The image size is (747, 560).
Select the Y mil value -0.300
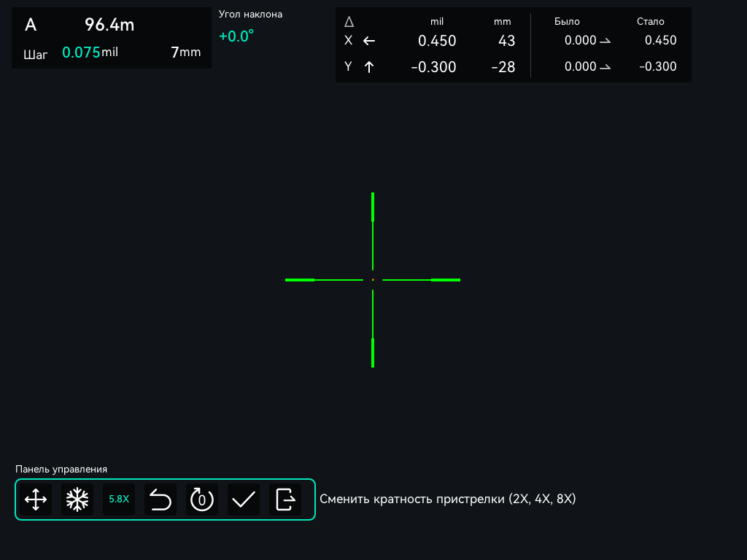coord(433,67)
